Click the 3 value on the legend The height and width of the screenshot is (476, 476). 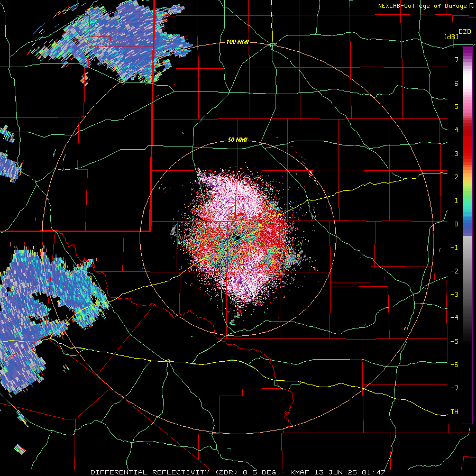coord(456,153)
